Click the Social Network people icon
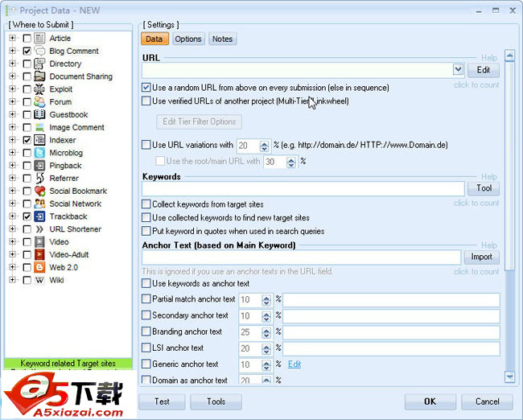Screen dimensions: 523x420 (x=39, y=204)
